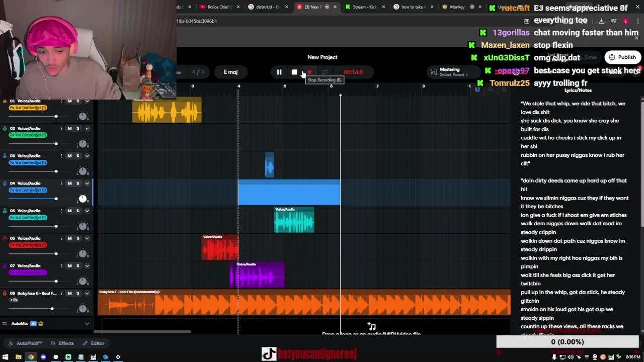644x362 pixels.
Task: Open track 07 three-dot options menu
Action: click(x=61, y=265)
